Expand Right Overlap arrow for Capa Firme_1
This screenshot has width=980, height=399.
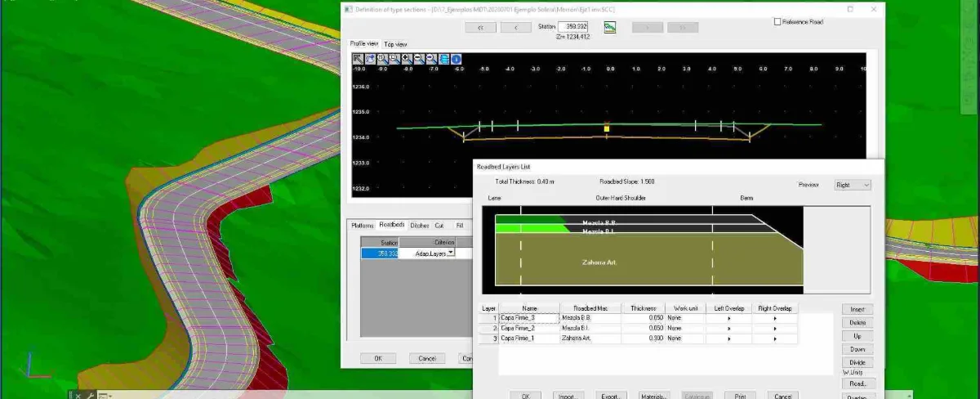tap(775, 338)
